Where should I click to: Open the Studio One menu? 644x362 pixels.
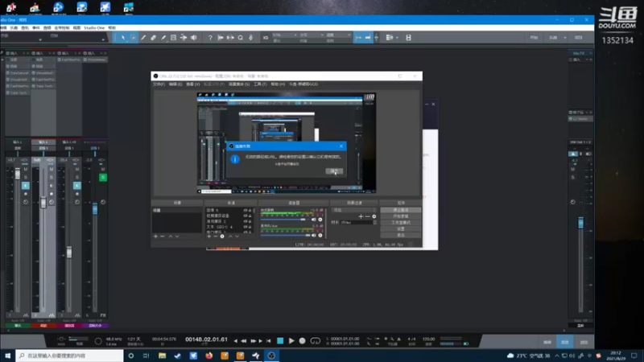point(94,28)
